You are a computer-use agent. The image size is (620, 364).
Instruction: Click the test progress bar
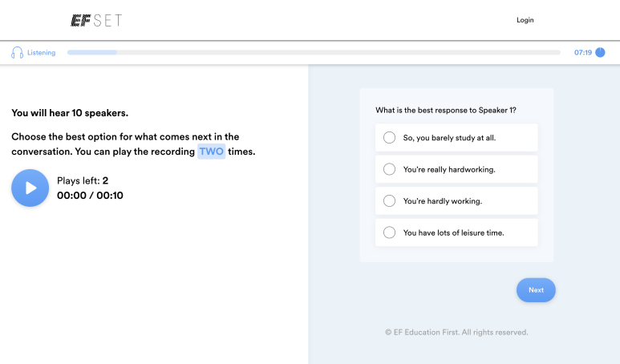(x=314, y=53)
